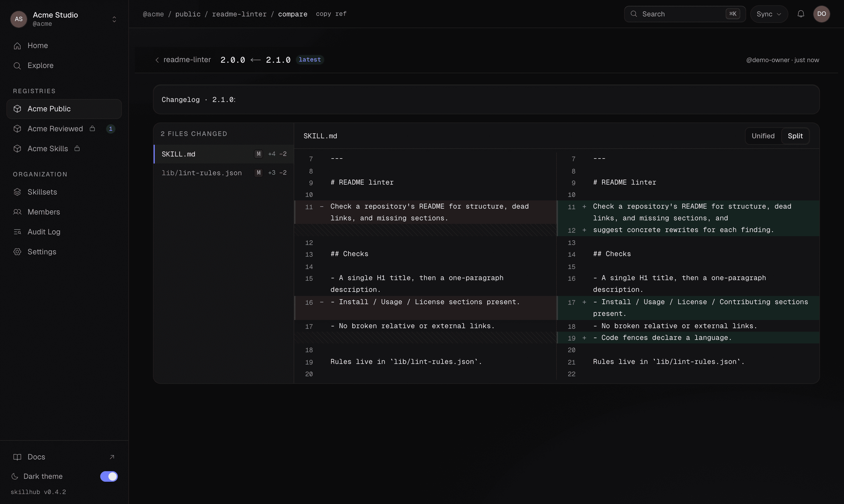Go back via the readme-linter chevron
The height and width of the screenshot is (504, 844).
157,60
